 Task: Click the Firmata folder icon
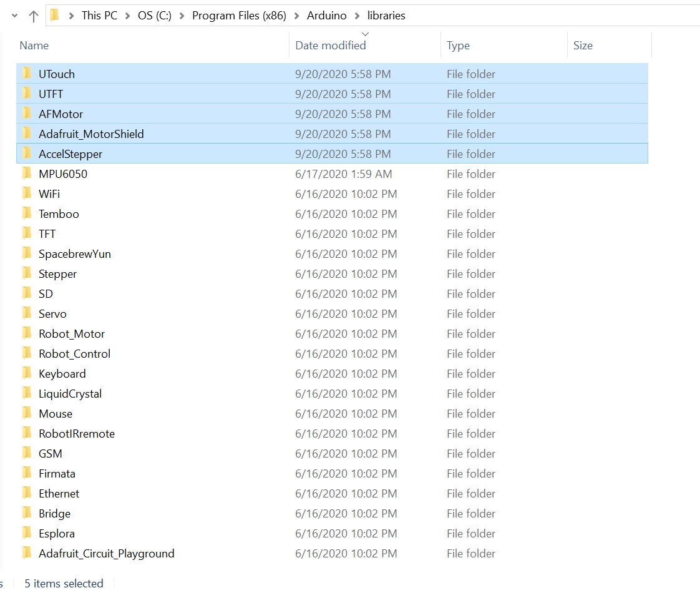[27, 473]
